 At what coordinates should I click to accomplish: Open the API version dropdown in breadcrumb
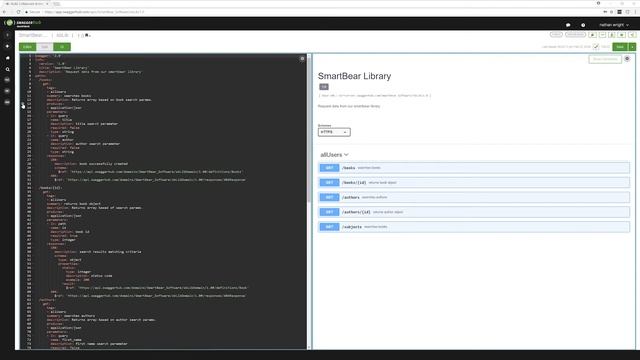pos(84,36)
